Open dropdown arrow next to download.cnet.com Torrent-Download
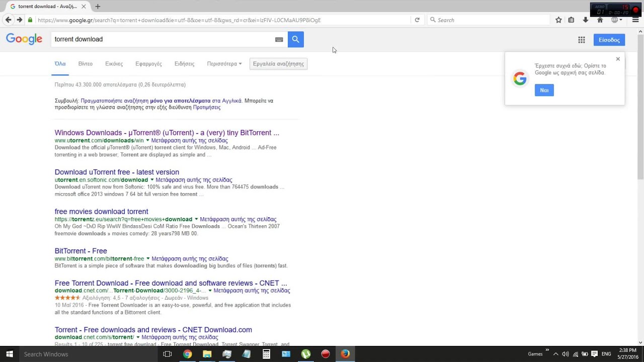The width and height of the screenshot is (644, 362). pyautogui.click(x=210, y=291)
